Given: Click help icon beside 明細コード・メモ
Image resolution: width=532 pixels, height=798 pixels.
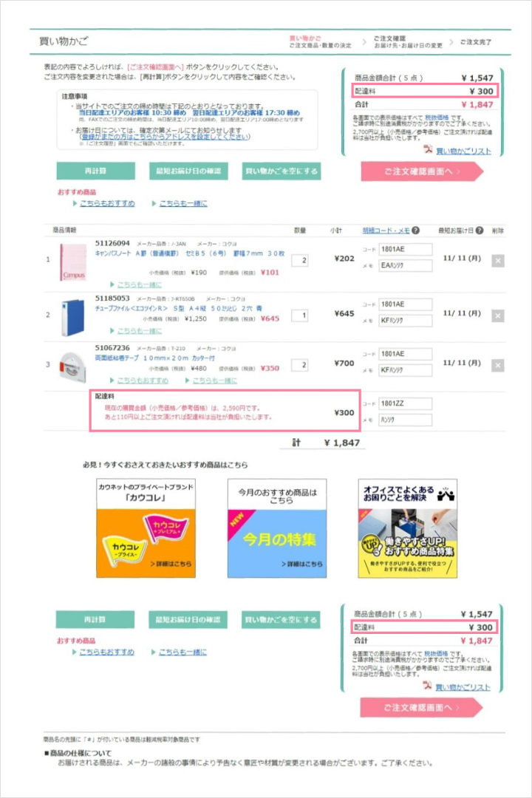Looking at the screenshot, I should (x=416, y=231).
